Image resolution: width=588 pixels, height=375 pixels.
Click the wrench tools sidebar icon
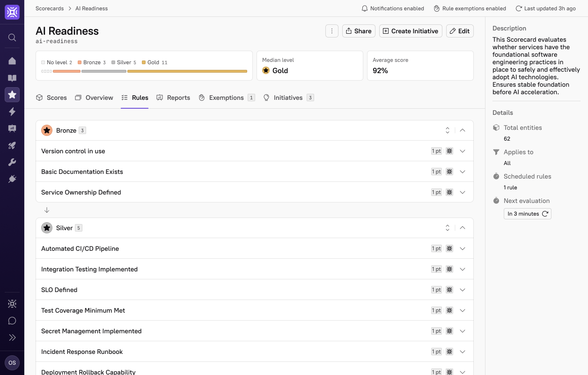(x=12, y=162)
